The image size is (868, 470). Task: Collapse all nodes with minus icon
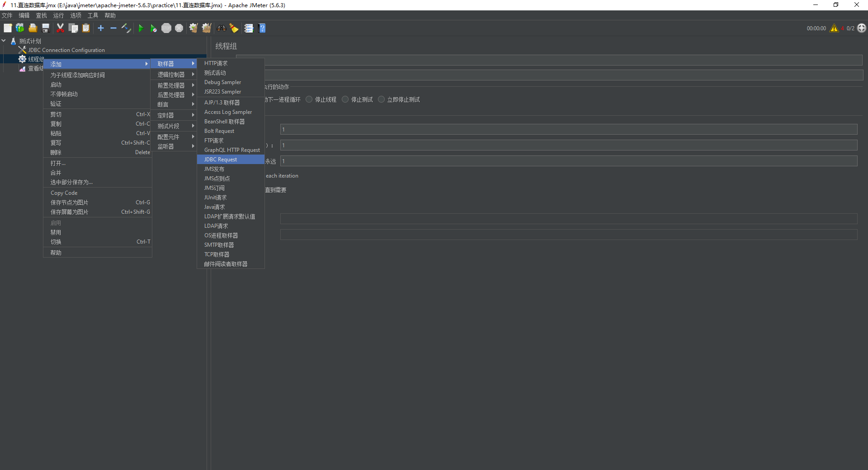(x=113, y=28)
